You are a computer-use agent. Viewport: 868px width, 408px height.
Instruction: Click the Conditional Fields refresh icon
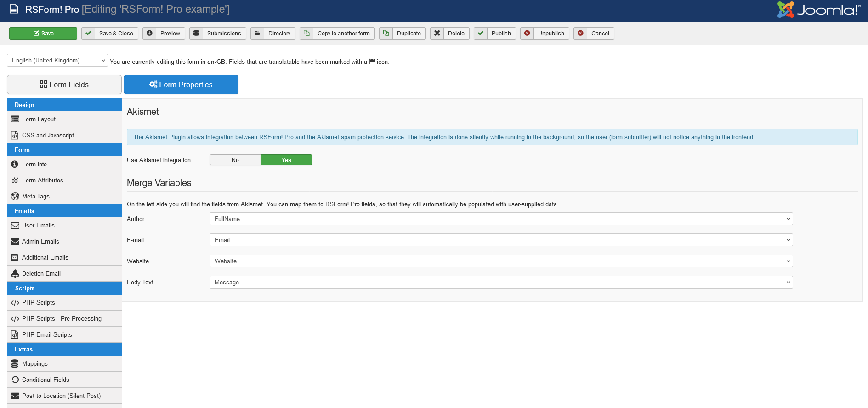[x=15, y=380]
